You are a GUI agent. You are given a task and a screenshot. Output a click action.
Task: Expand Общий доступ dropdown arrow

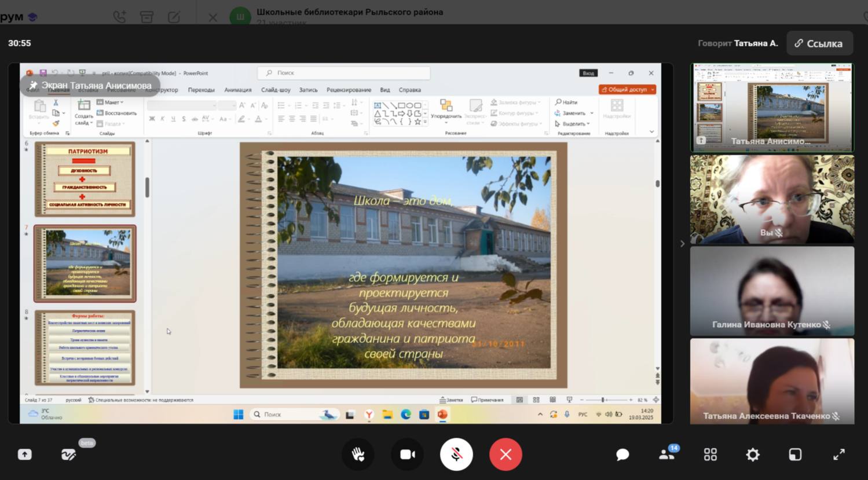pyautogui.click(x=653, y=90)
